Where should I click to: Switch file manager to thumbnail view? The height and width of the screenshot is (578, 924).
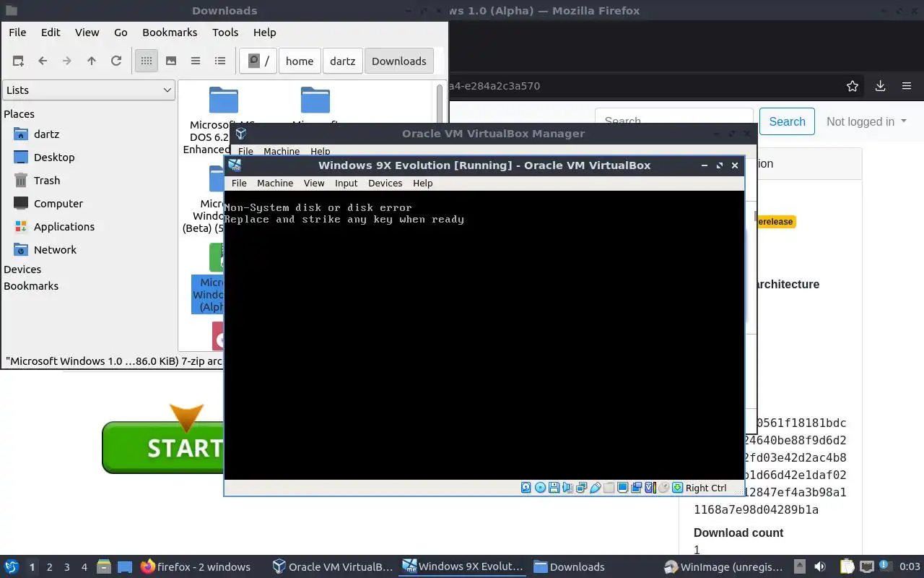tap(171, 61)
